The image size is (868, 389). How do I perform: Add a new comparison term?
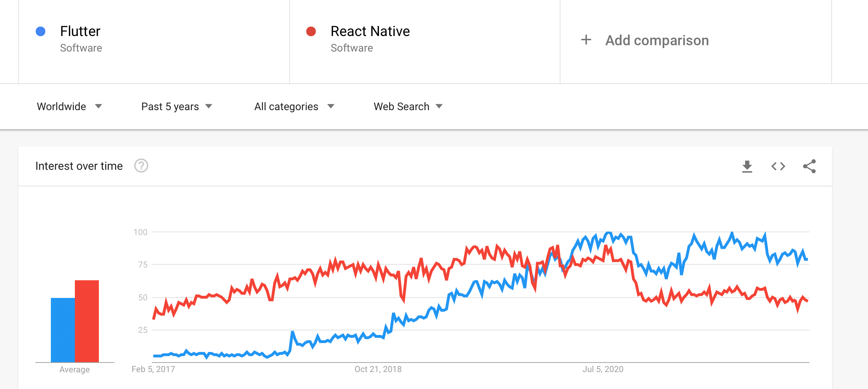[x=657, y=40]
